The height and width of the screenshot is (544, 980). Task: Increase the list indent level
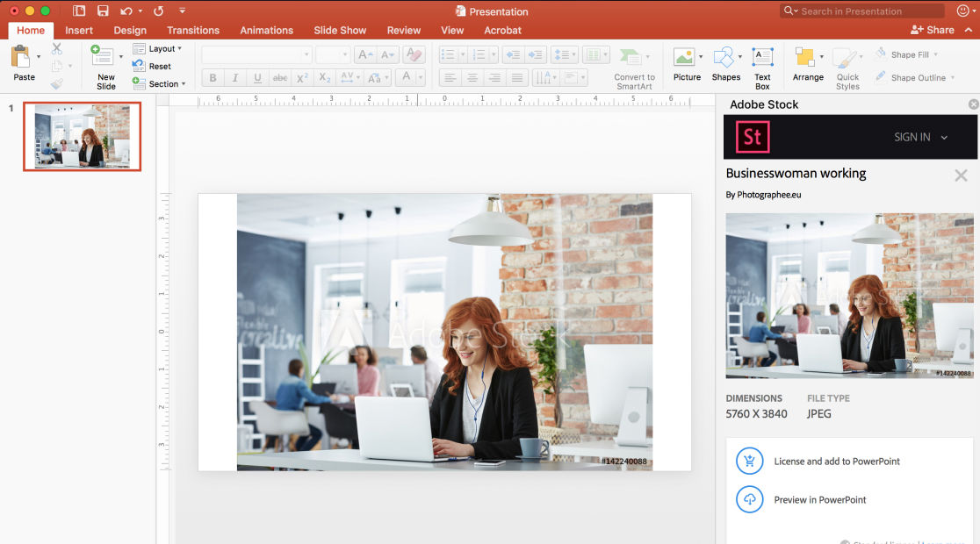[x=536, y=55]
